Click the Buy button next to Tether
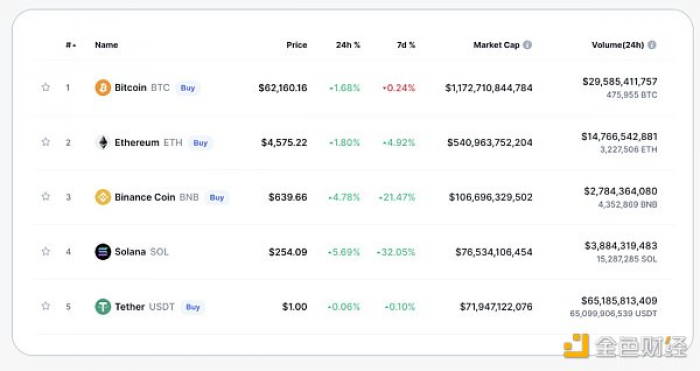This screenshot has height=371, width=700. click(193, 307)
